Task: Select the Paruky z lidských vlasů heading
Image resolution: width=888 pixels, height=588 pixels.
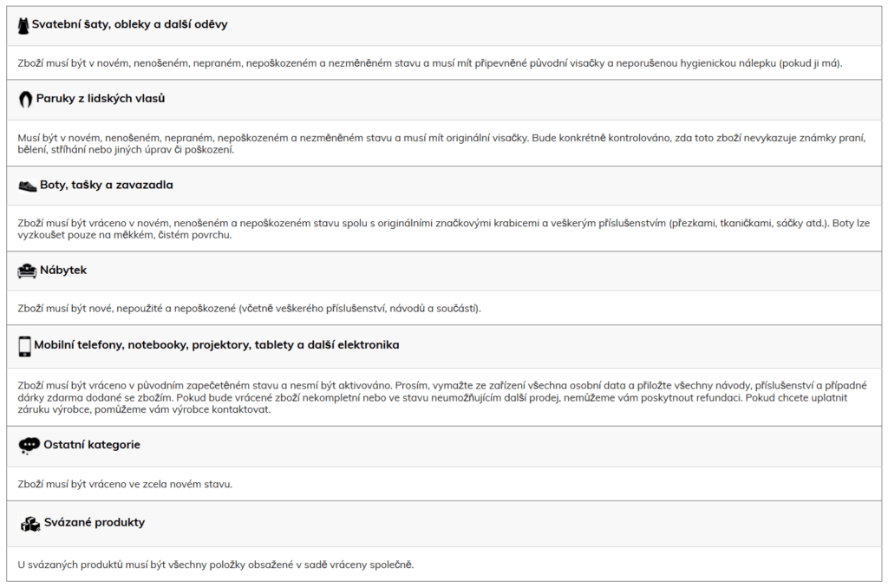Action: [x=101, y=99]
